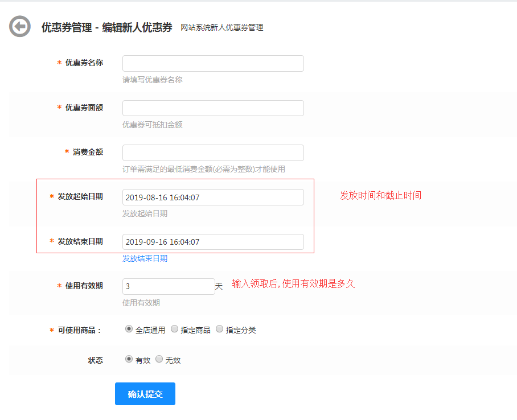Click the 优惠券可抵扣金额 helper text
This screenshot has width=517, height=420.
click(x=152, y=125)
